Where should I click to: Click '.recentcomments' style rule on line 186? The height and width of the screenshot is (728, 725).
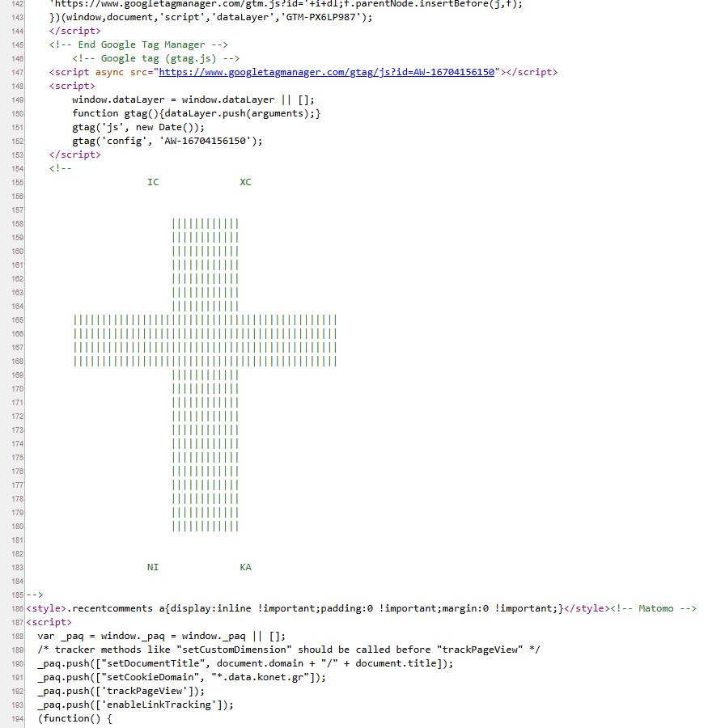click(315, 608)
